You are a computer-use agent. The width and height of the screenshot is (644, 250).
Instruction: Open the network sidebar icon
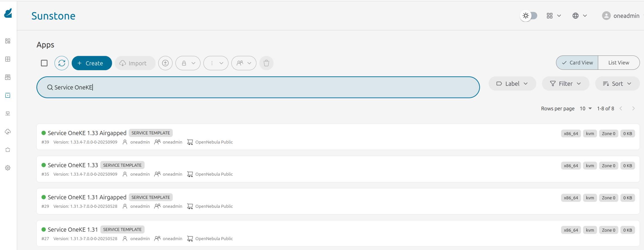[x=8, y=114]
